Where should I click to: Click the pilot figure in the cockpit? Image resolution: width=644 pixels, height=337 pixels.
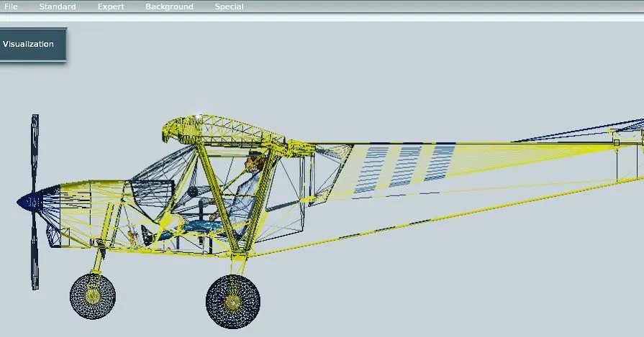248,180
